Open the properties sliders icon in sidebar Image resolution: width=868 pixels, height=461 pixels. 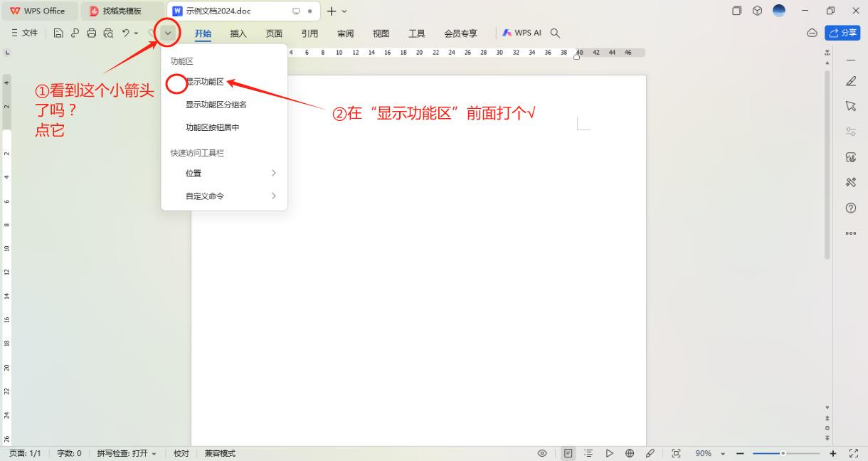tap(851, 132)
